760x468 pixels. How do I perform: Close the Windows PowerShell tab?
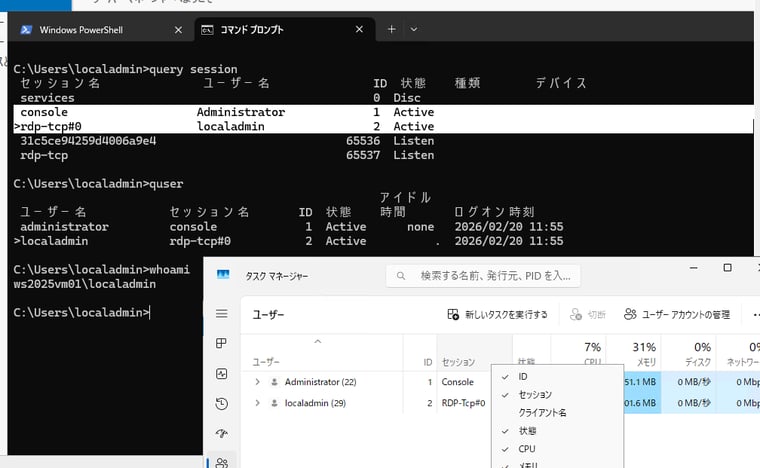[178, 30]
